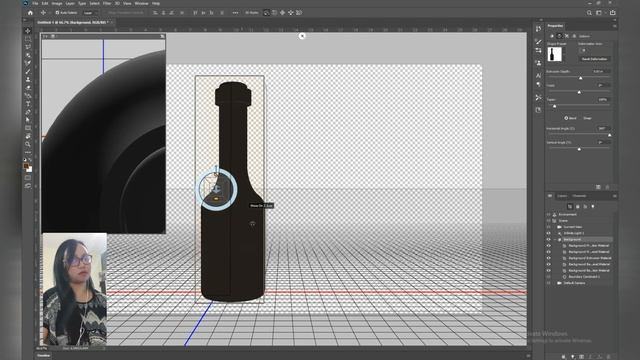640x360 pixels.
Task: Toggle eye for Background Extrusion Material
Action: pyautogui.click(x=549, y=258)
